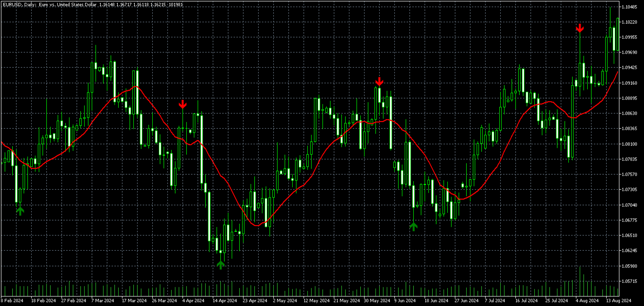Viewport: 644px width, 306px height.
Task: Click the 18 Feb 2024 date axis label
Action: tap(44, 300)
